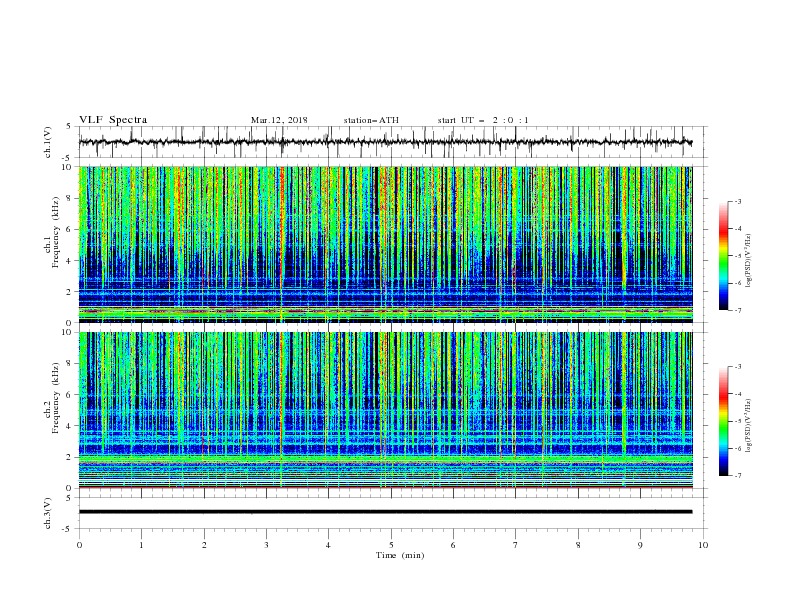
Task: Click the "station=ATH" header label
Action: pyautogui.click(x=371, y=120)
